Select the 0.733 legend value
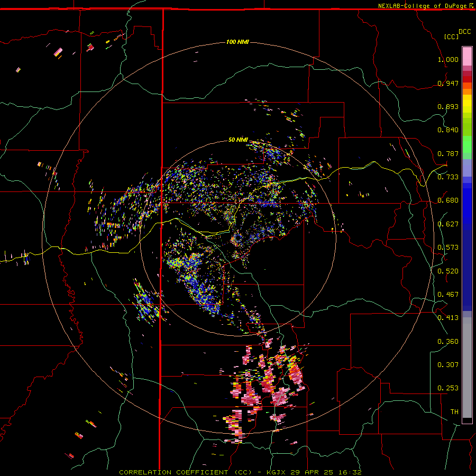The image size is (476, 476). (448, 177)
